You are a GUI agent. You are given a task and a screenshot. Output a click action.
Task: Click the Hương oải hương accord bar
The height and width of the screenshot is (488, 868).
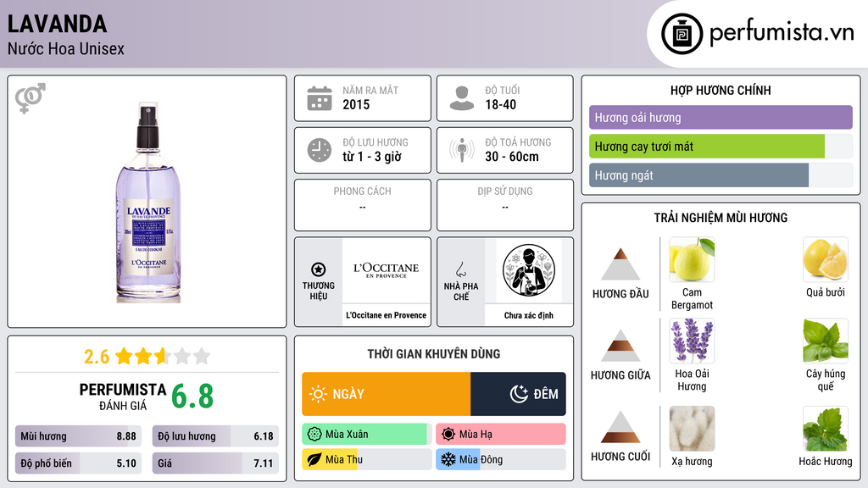tap(721, 117)
